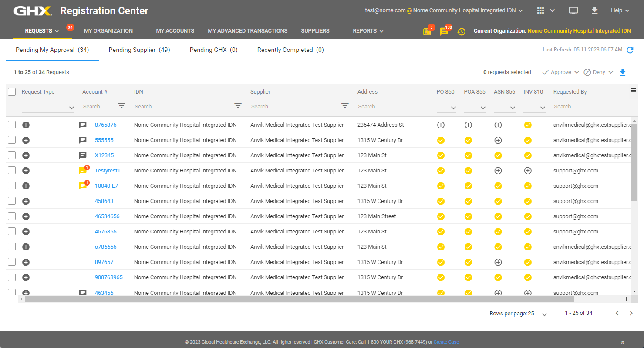Switch to Pending Supplier tab
This screenshot has width=644, height=348.
point(139,50)
